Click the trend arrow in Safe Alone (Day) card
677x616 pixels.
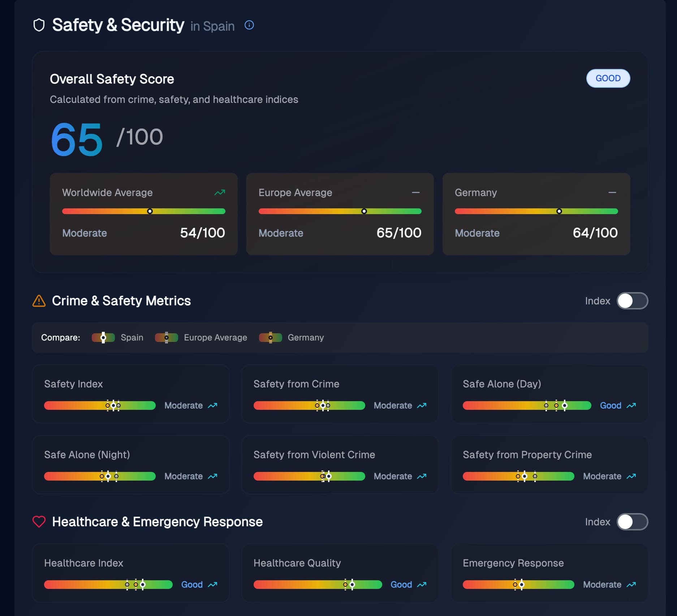coord(631,405)
